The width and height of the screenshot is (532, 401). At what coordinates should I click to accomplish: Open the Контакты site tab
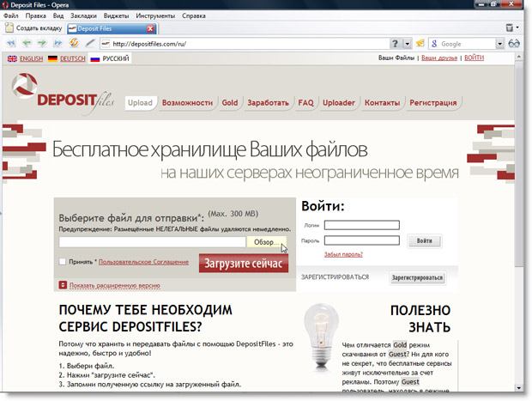point(382,103)
